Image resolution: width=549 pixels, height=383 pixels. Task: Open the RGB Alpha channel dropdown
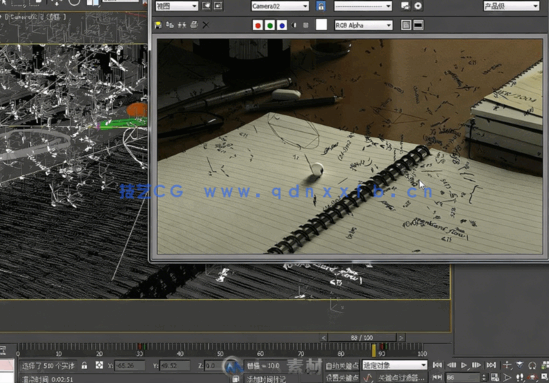pos(363,25)
